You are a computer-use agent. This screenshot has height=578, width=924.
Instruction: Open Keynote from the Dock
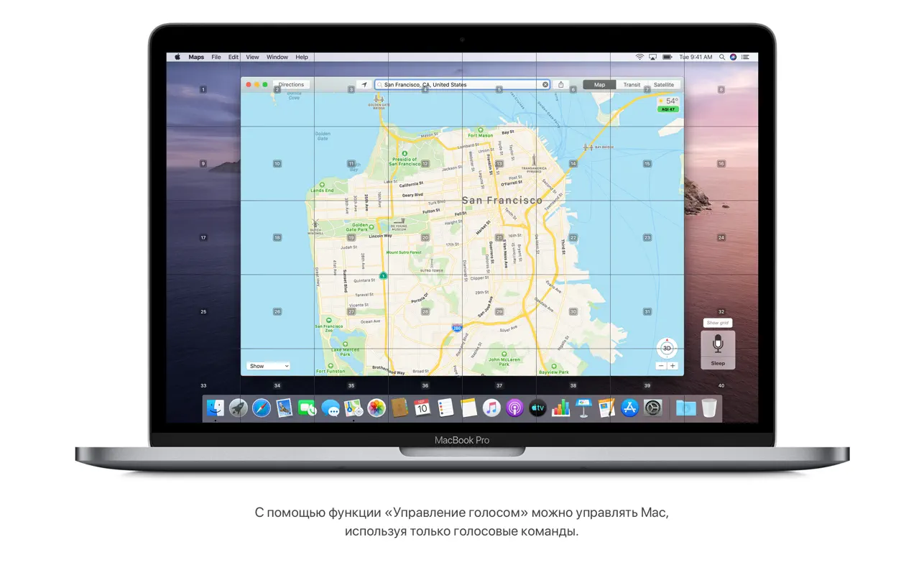pyautogui.click(x=583, y=408)
